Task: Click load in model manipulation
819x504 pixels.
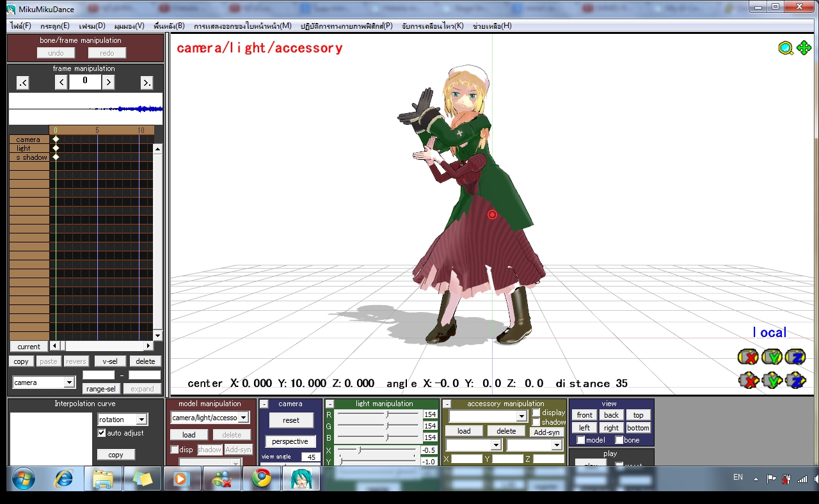Action: (x=189, y=435)
